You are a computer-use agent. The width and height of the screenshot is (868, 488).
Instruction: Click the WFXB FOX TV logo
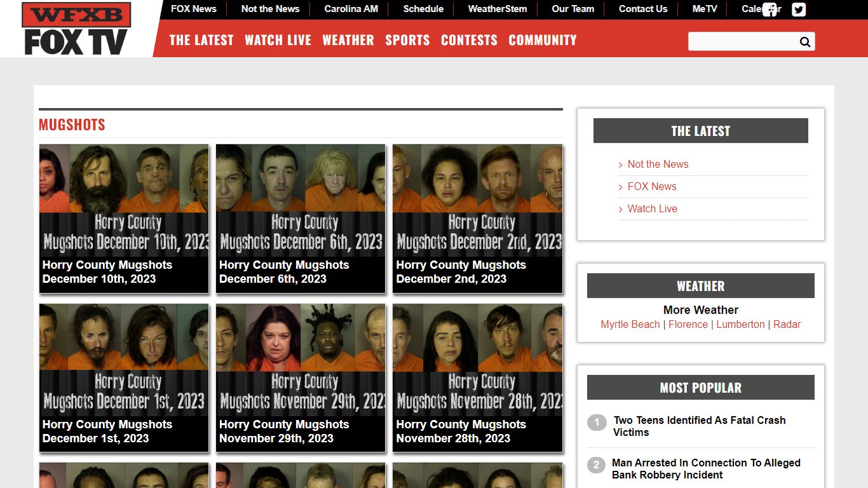coord(76,29)
